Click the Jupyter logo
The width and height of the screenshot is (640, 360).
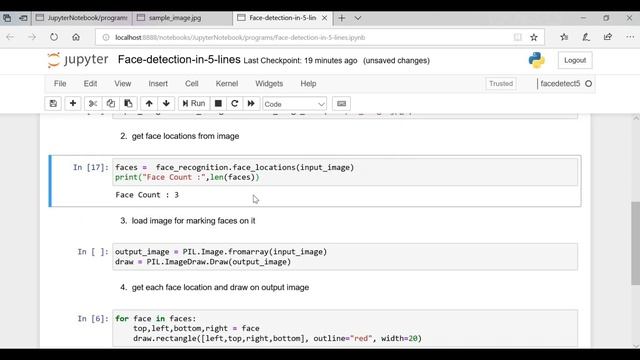[78, 60]
